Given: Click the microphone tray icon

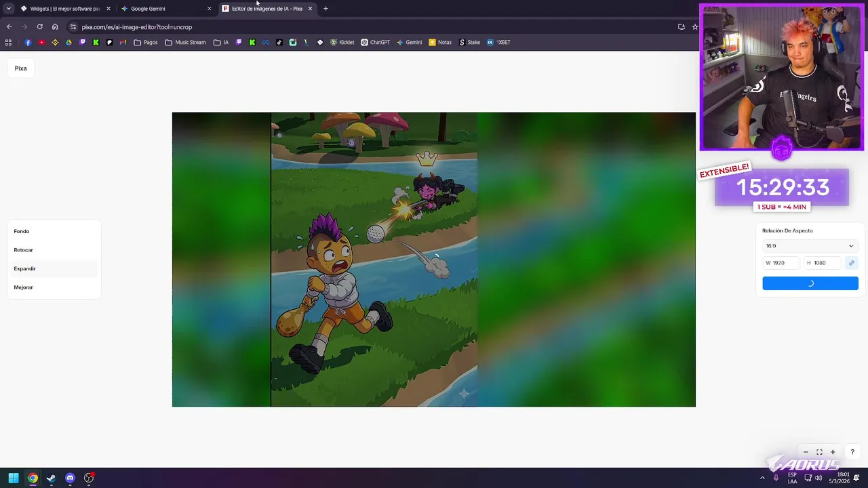Looking at the screenshot, I should 776,478.
